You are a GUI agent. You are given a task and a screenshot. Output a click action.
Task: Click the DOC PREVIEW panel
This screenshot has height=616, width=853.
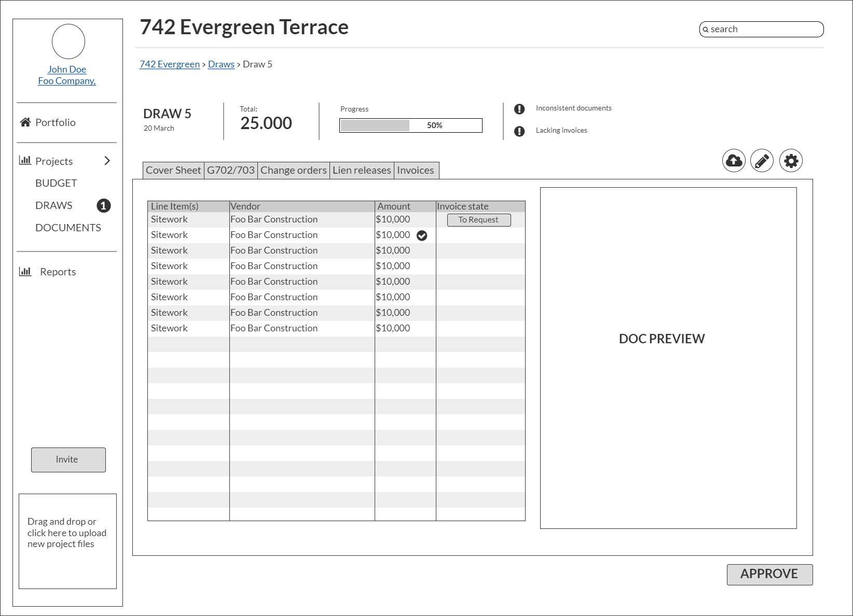point(668,358)
